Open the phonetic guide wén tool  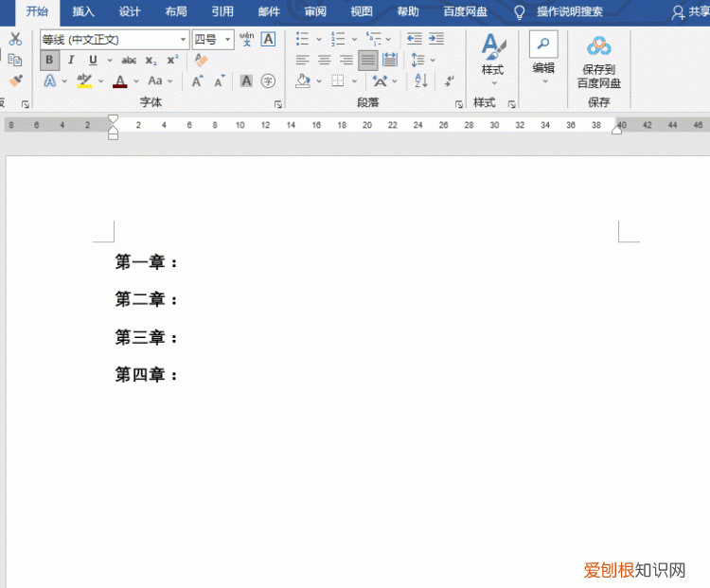pyautogui.click(x=247, y=40)
